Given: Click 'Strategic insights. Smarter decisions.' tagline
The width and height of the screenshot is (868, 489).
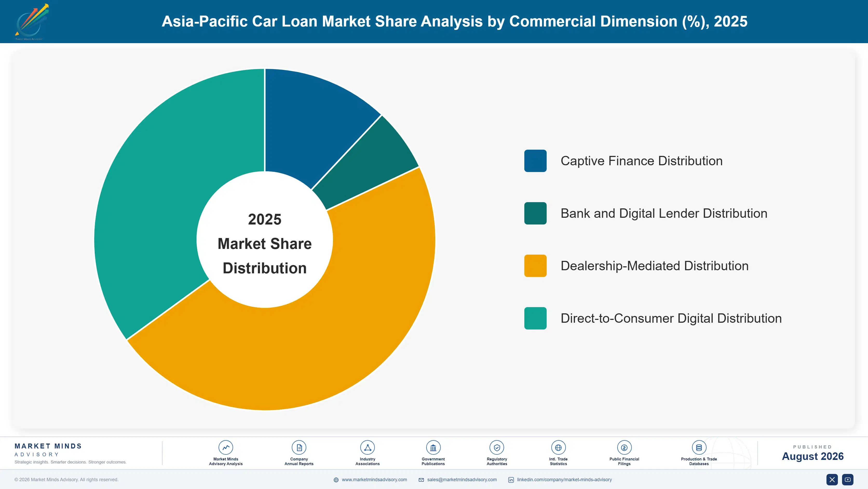Looking at the screenshot, I should coord(70,462).
